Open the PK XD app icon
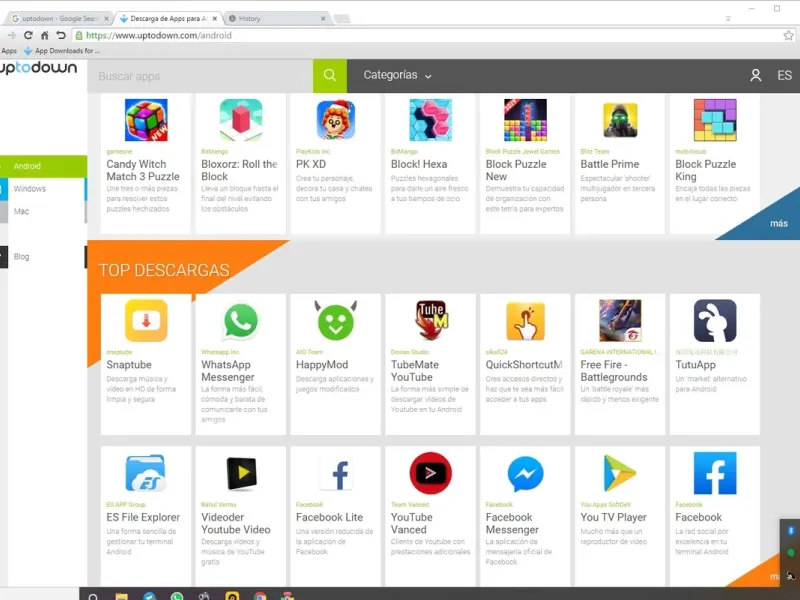Image resolution: width=800 pixels, height=600 pixels. pos(336,120)
